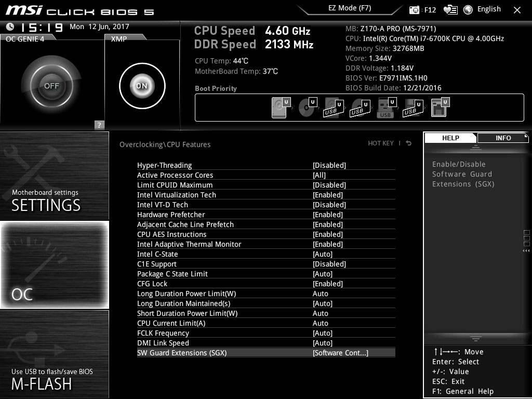
Task: Click the '15:19' time display
Action: tap(42, 27)
